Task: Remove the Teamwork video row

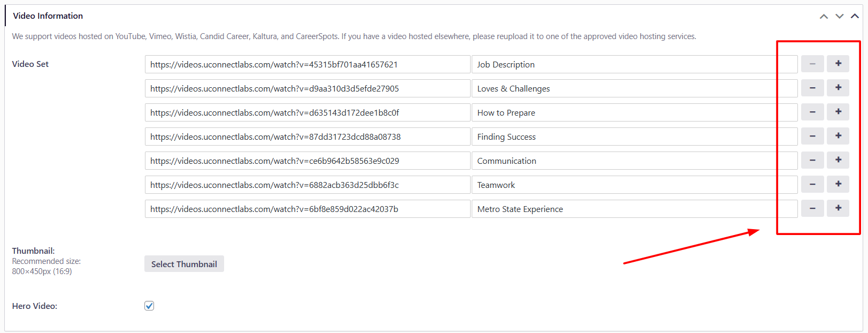Action: (x=812, y=184)
